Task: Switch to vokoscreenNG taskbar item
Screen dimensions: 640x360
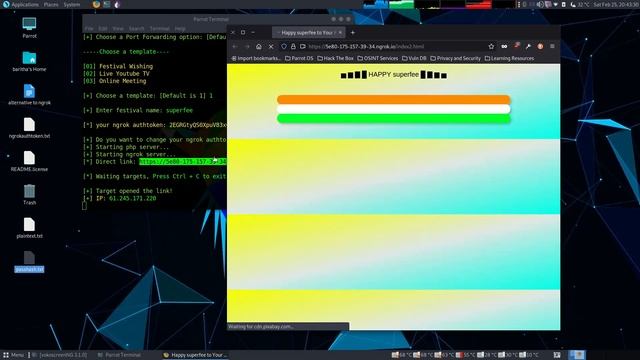Action: [59, 355]
